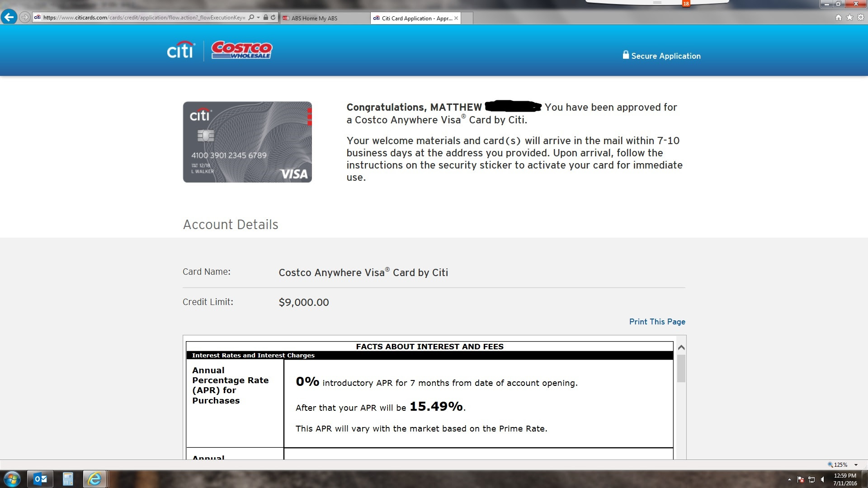This screenshot has width=868, height=488.
Task: Open the Action Center flag icon
Action: coord(801,479)
